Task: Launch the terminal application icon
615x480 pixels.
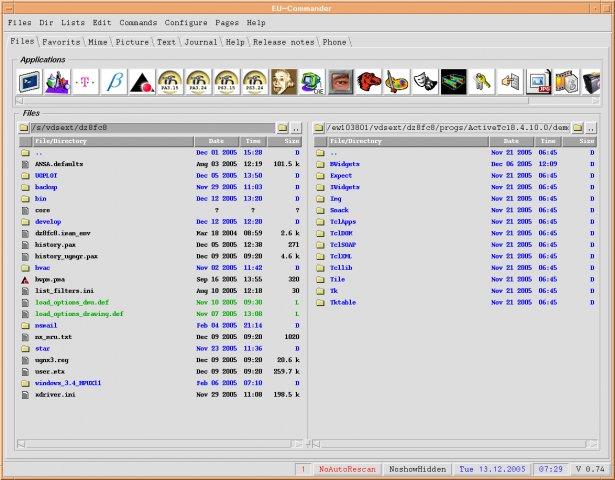Action: (27, 82)
